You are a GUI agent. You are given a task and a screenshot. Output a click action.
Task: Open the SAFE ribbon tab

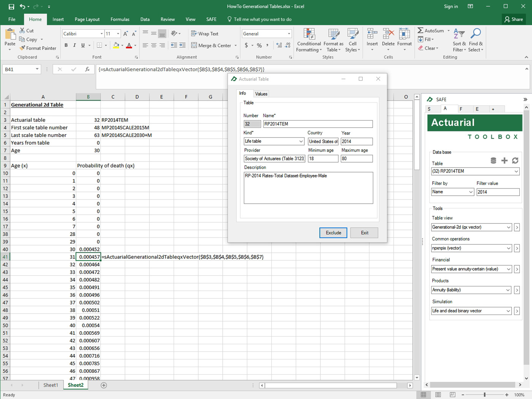[x=211, y=19]
